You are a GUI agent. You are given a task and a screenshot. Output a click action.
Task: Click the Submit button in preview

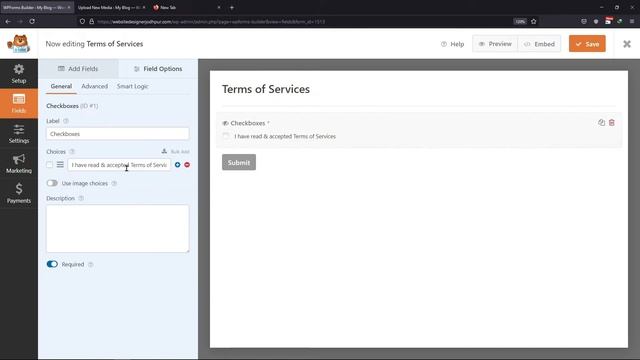239,162
